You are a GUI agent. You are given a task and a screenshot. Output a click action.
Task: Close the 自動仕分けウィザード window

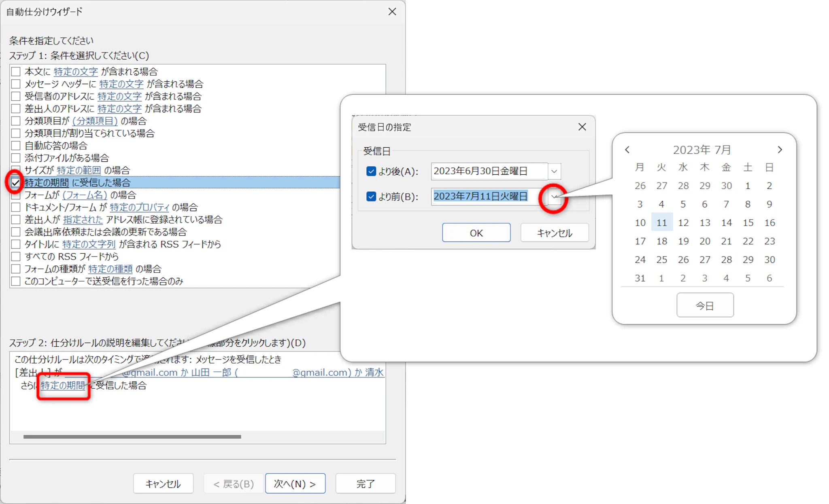point(392,12)
